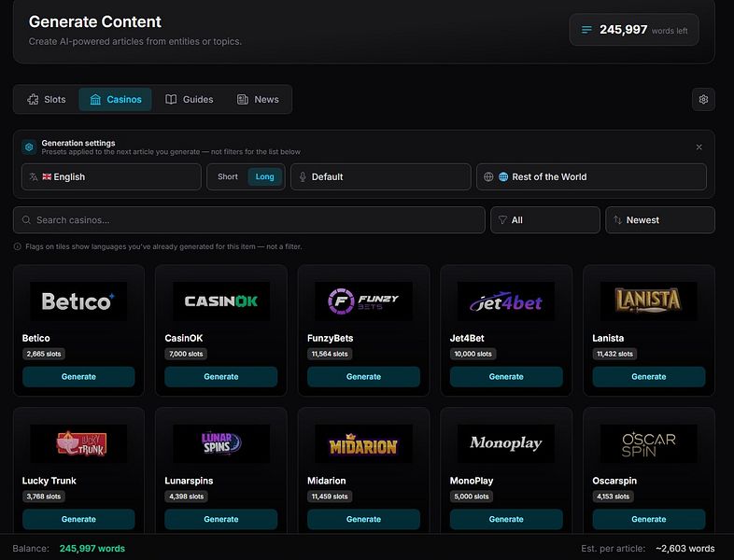This screenshot has width=734, height=560.
Task: Click the Generation settings hexagon icon
Action: 29,147
